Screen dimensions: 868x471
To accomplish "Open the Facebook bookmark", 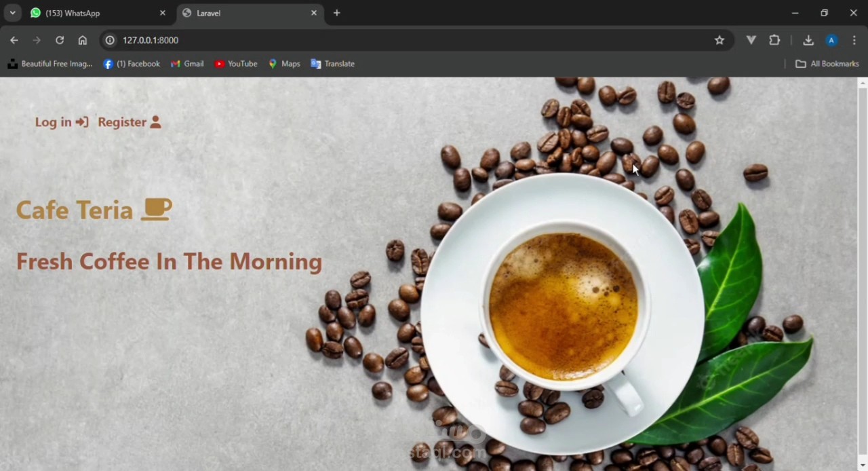I will (132, 64).
